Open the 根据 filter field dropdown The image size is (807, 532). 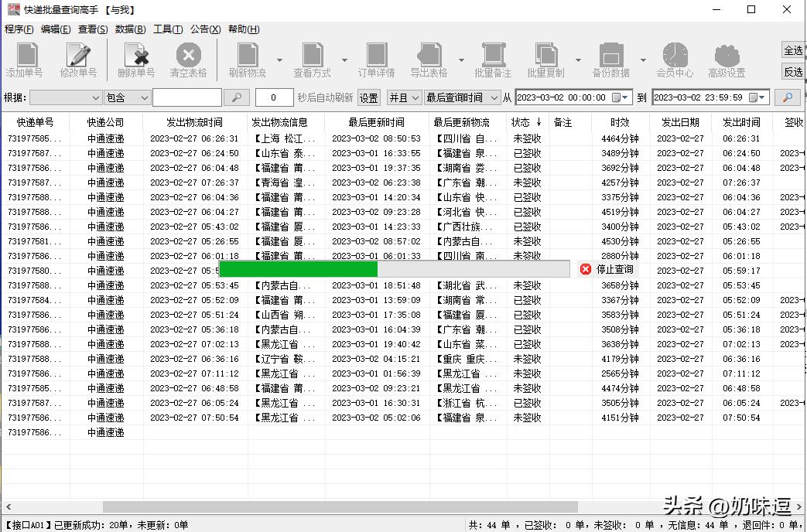click(x=66, y=97)
